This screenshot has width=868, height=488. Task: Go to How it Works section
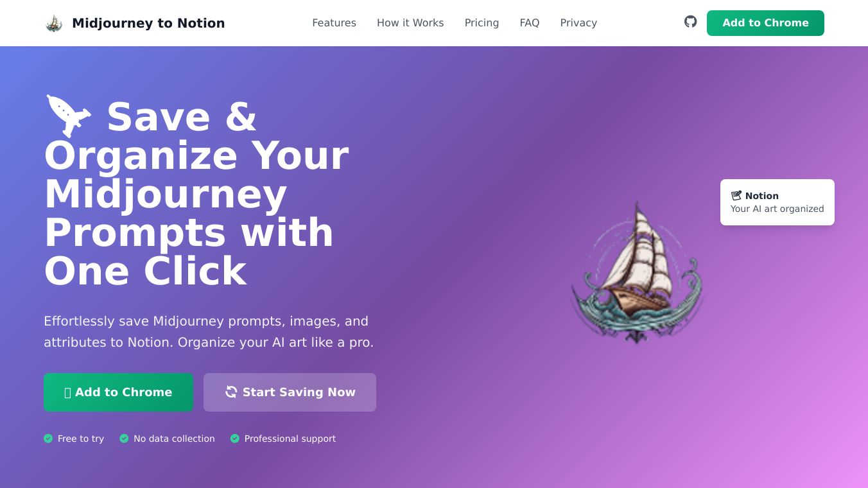coord(410,23)
